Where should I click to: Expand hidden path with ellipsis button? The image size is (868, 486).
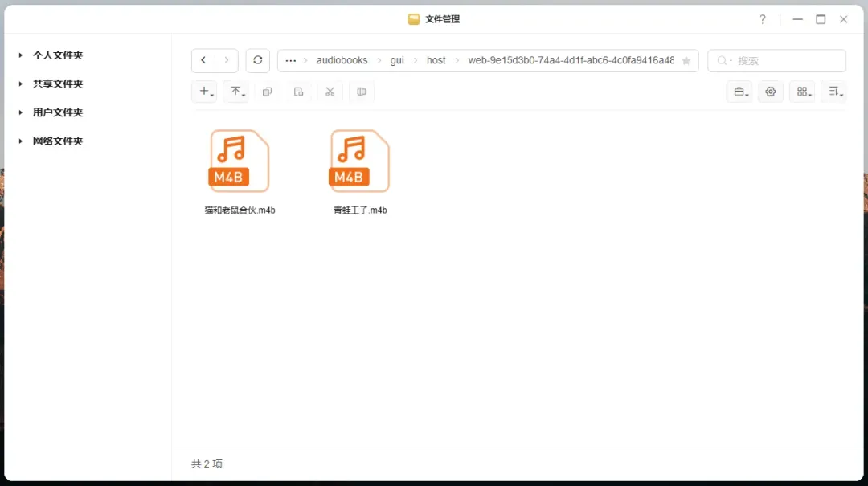pos(291,61)
